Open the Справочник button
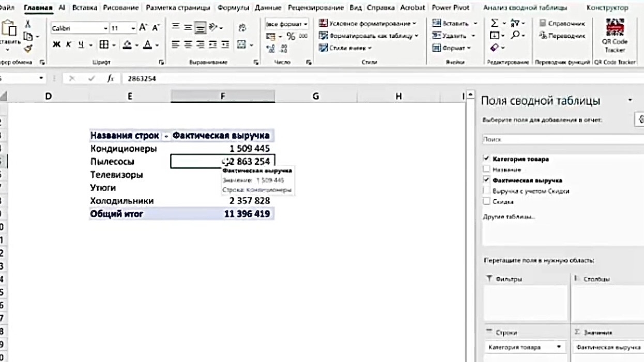Image resolution: width=644 pixels, height=362 pixels. 562,24
